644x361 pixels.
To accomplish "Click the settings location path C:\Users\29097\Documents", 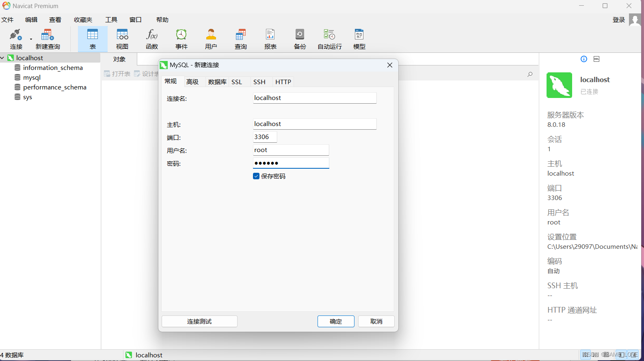I will coord(592,247).
